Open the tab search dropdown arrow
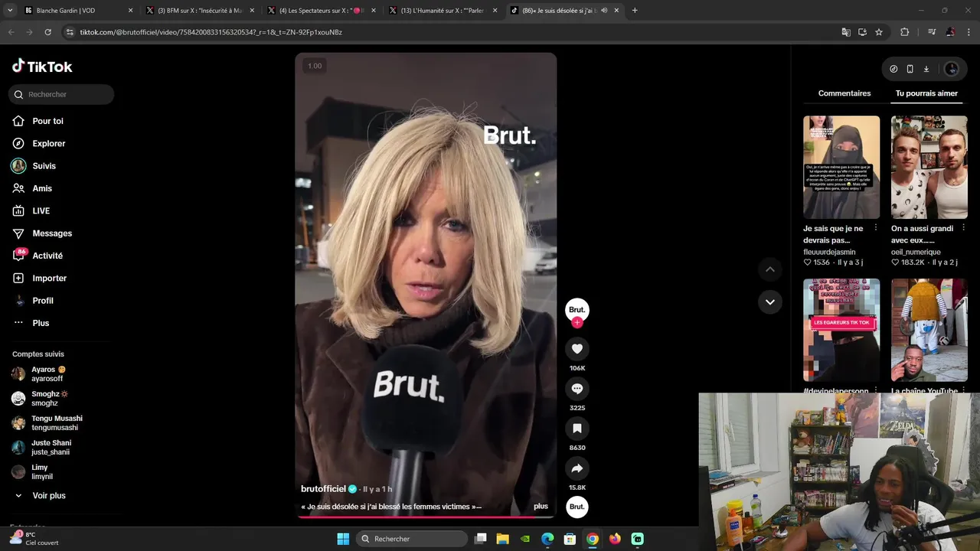Image resolution: width=980 pixels, height=551 pixels. (10, 11)
